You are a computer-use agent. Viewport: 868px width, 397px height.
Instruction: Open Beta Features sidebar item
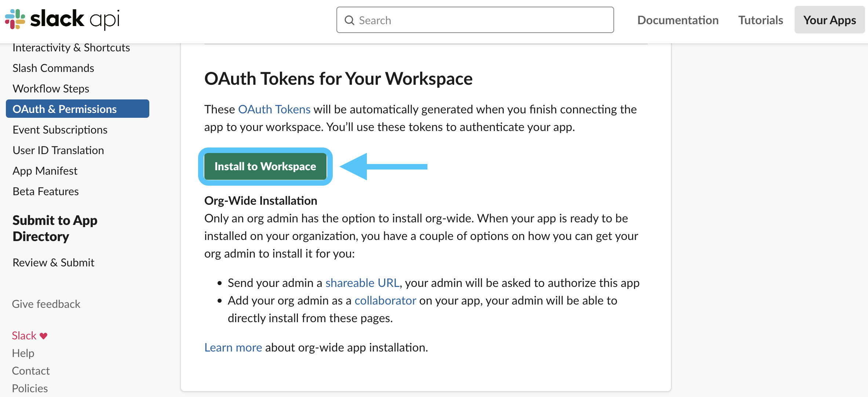coord(45,192)
